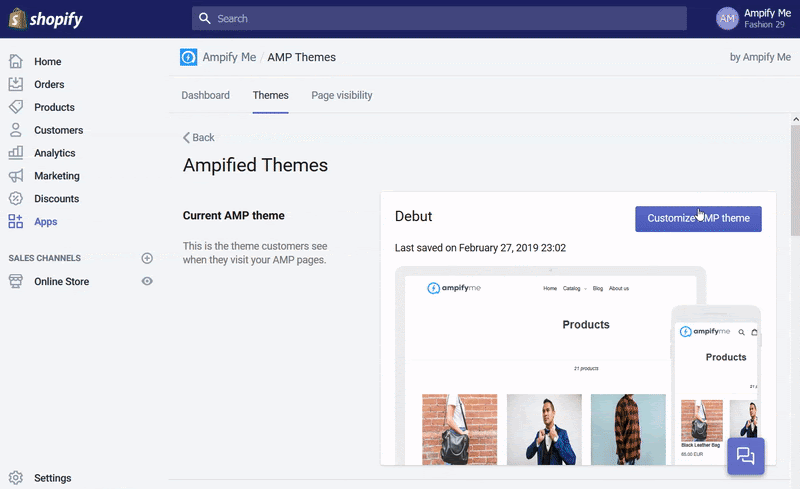
Task: Click the Products tag icon
Action: tap(16, 107)
